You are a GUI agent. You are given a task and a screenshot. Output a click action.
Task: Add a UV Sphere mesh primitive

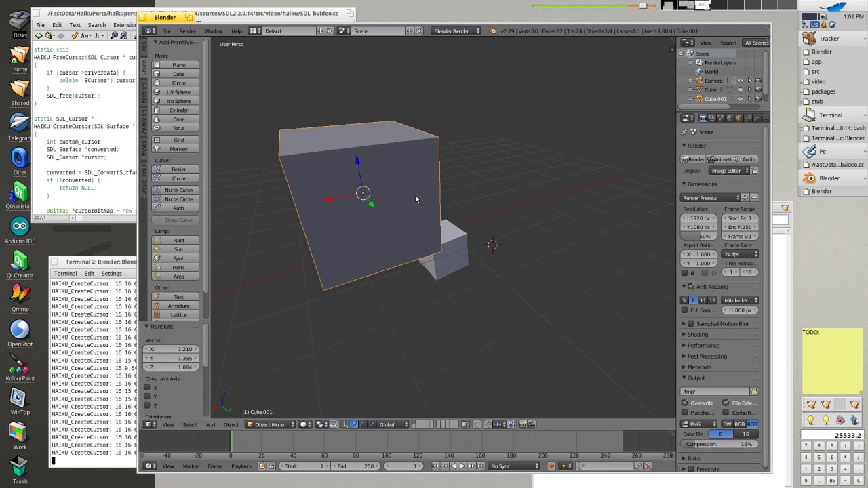[176, 92]
